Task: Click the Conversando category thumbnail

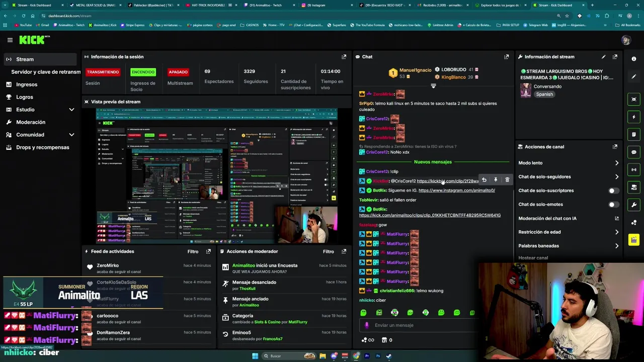Action: coord(526,90)
